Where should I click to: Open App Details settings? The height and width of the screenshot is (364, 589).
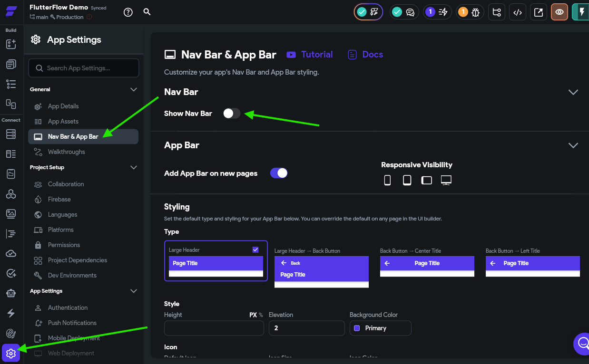83,106
